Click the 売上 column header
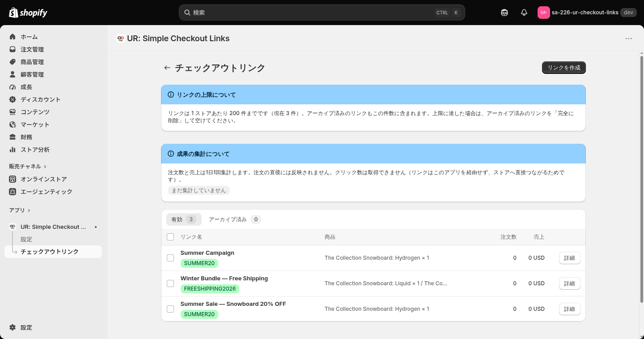The height and width of the screenshot is (339, 644). [x=539, y=237]
